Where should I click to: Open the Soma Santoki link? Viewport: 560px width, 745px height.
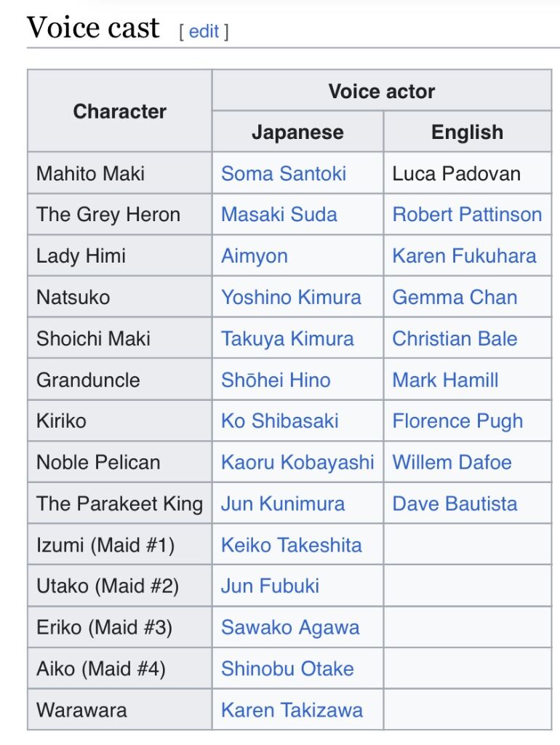(x=284, y=173)
